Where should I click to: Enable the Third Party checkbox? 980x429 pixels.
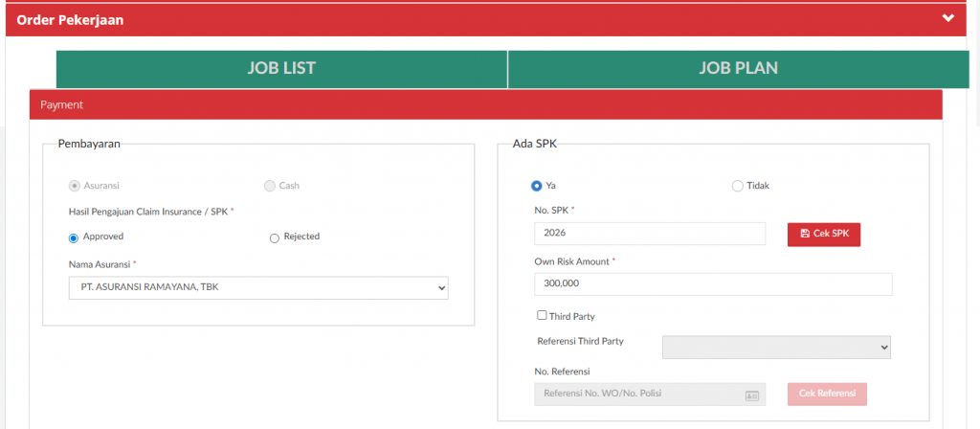point(543,315)
